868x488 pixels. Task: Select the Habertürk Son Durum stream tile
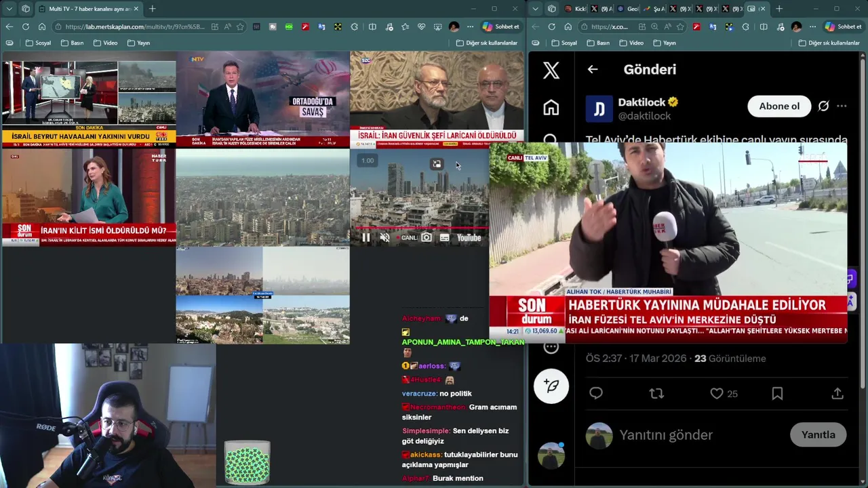pos(88,197)
